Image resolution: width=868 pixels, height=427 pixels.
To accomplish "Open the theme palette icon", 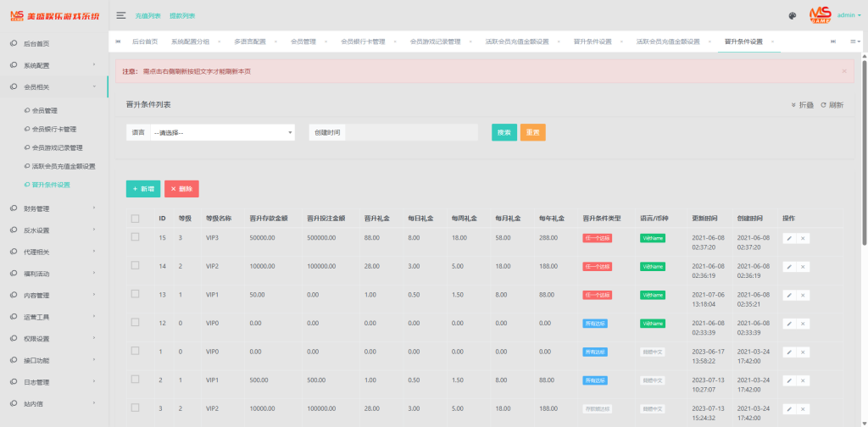I will 792,15.
